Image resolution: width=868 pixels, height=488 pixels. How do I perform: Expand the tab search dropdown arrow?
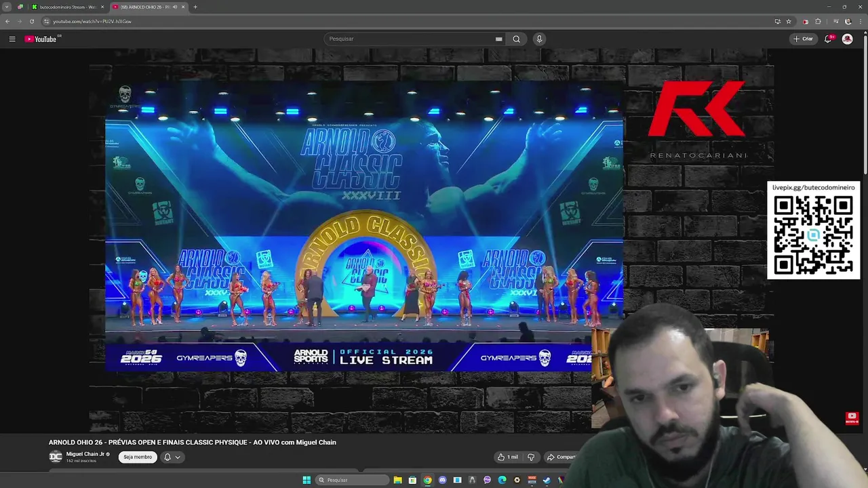pos(7,7)
